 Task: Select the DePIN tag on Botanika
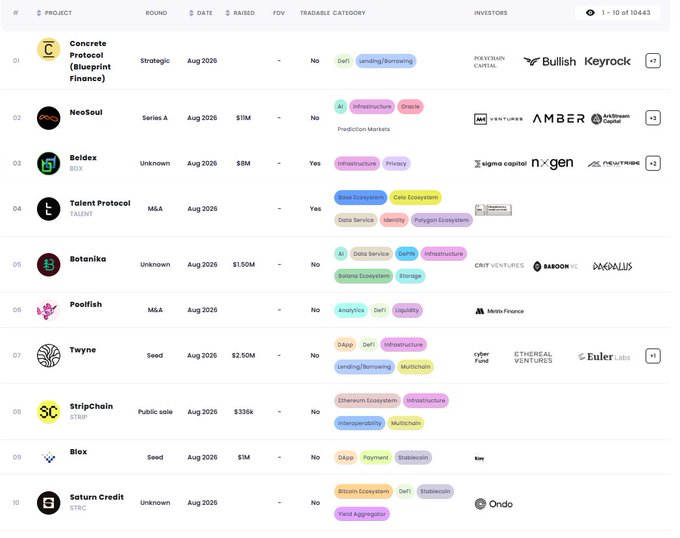[407, 254]
